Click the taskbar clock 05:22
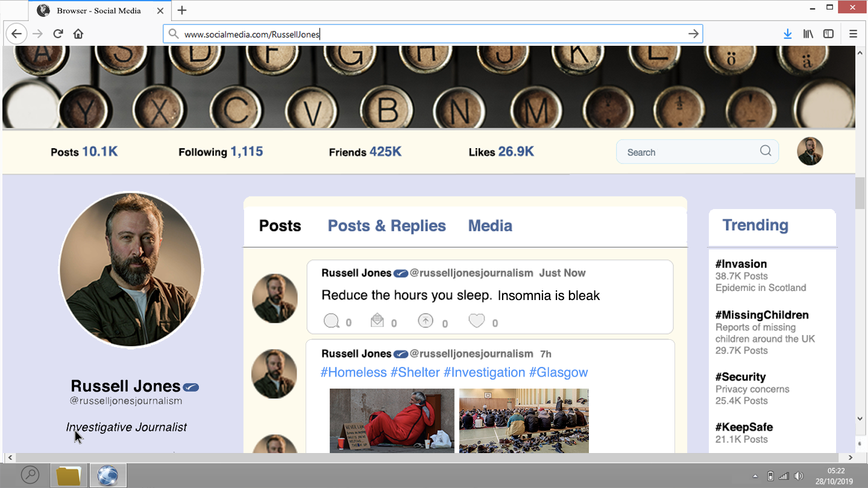The width and height of the screenshot is (868, 488). pyautogui.click(x=835, y=471)
